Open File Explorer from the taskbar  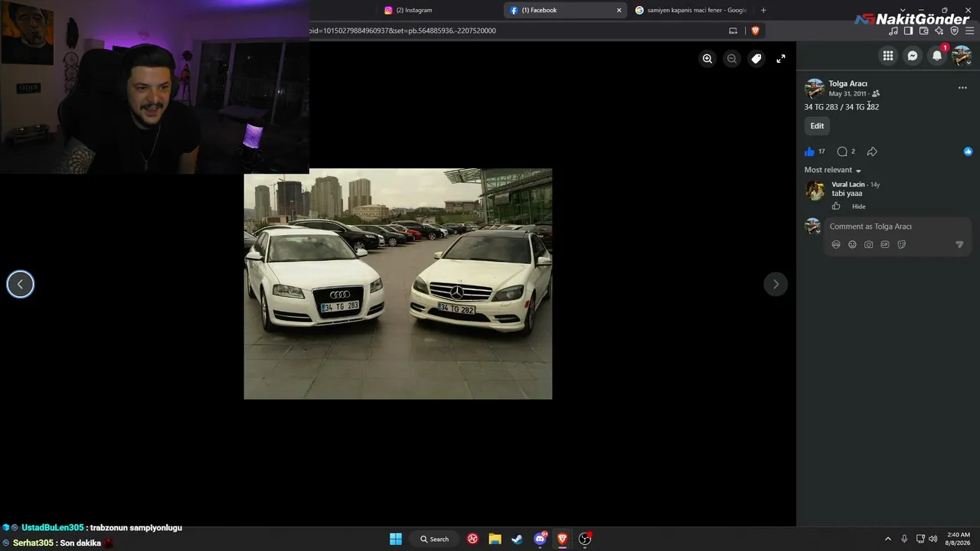pos(495,539)
